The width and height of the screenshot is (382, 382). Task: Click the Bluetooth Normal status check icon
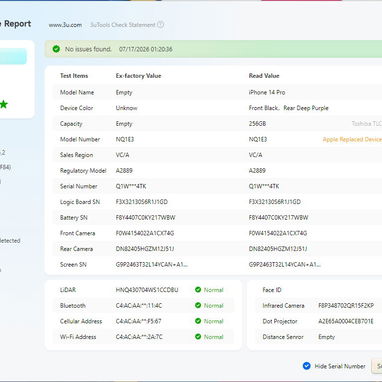(198, 305)
